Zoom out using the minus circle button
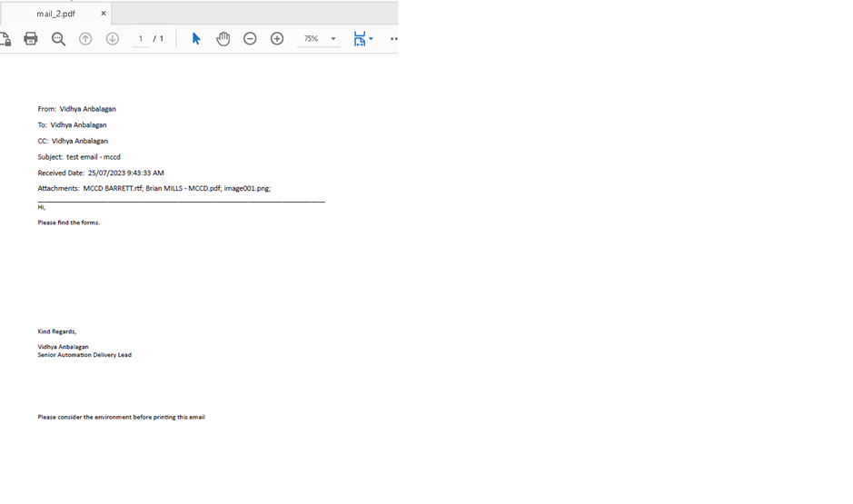Viewport: 853px width, 504px height. click(250, 39)
